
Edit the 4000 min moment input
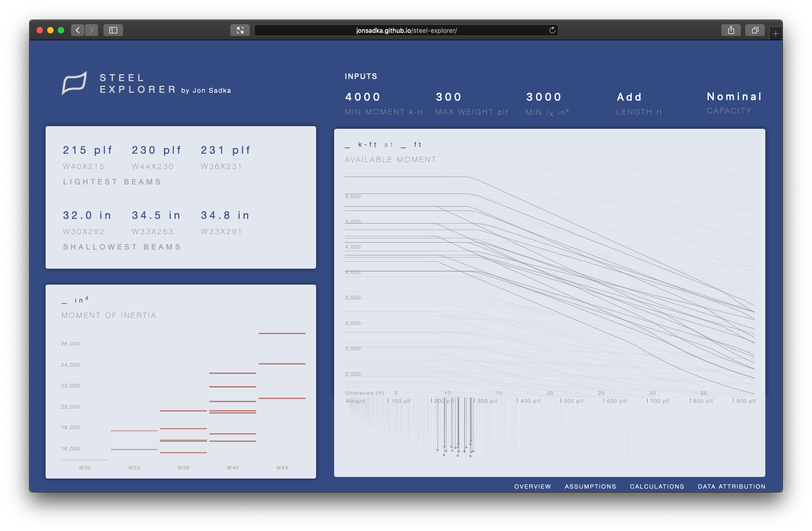(x=363, y=97)
